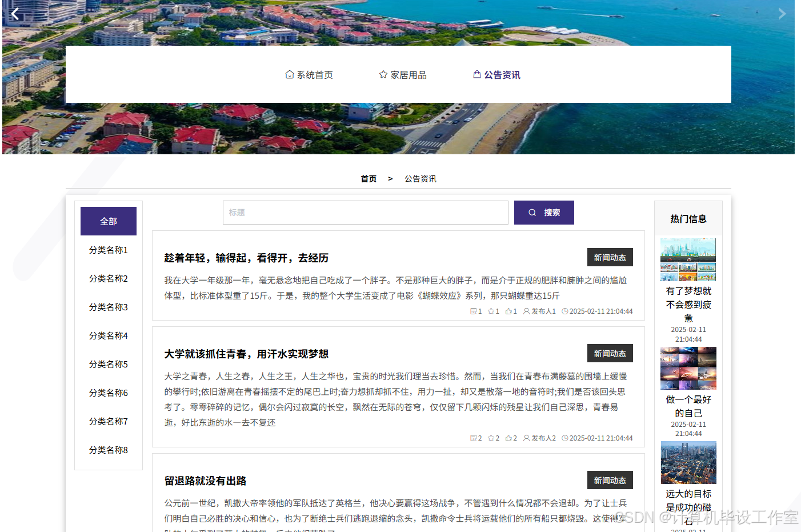Click timestamp on 大学就该抓住青春 article
Screen dimensions: 801x532
coord(601,438)
